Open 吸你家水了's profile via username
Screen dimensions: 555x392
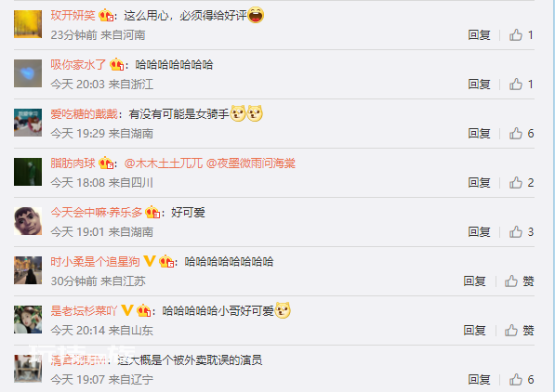click(x=78, y=64)
